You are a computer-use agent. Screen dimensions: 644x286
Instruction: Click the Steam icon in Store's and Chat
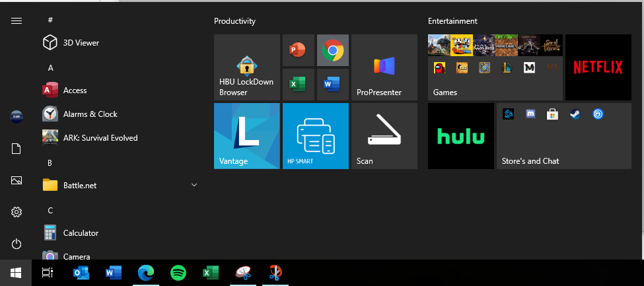[x=575, y=114]
